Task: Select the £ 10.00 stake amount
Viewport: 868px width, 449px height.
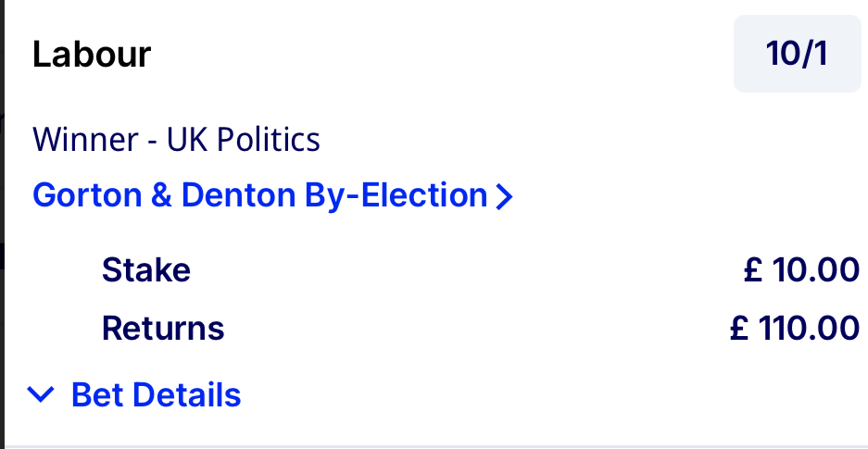Action: (x=801, y=270)
